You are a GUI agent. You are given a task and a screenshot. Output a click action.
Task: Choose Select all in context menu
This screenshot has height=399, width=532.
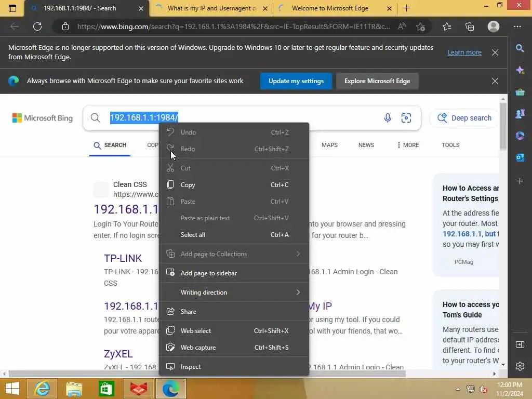tap(234, 234)
